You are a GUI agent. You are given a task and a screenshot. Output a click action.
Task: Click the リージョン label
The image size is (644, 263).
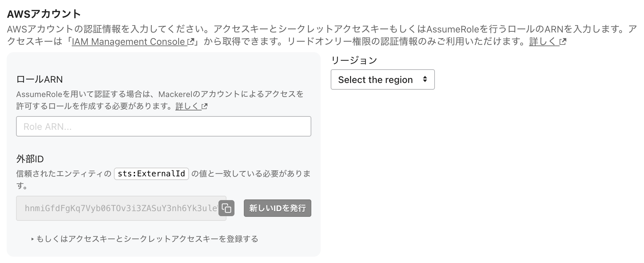354,60
